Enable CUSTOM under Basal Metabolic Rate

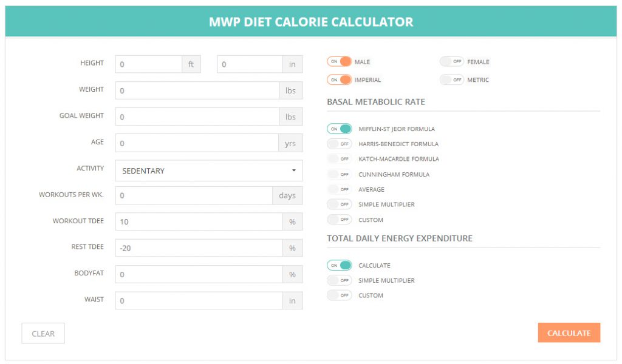(339, 220)
